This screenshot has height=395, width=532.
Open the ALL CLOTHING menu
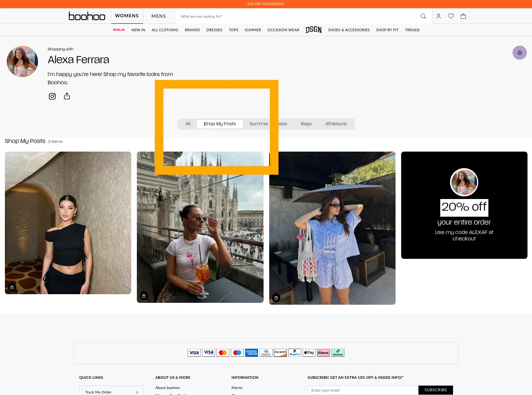pos(165,30)
